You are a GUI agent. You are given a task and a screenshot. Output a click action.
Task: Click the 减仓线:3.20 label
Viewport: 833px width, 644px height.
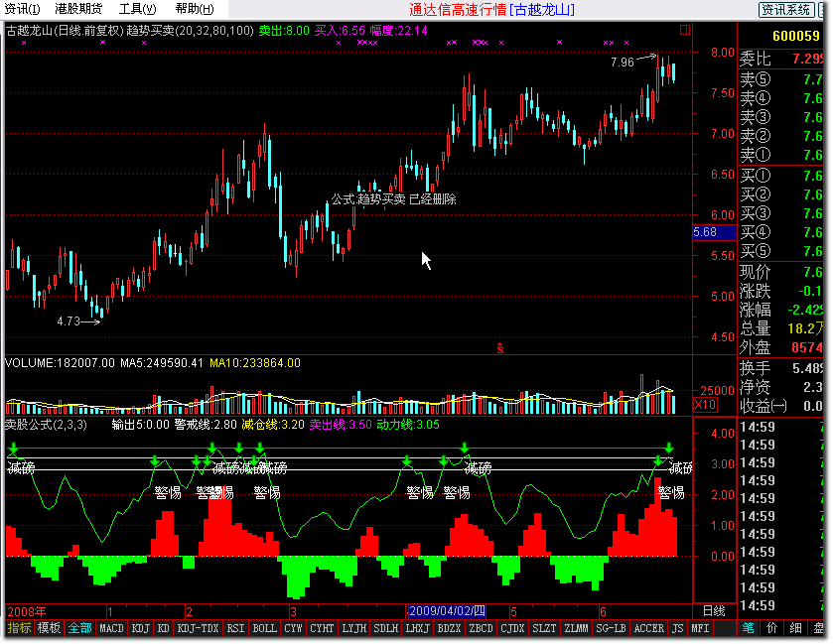click(x=273, y=425)
